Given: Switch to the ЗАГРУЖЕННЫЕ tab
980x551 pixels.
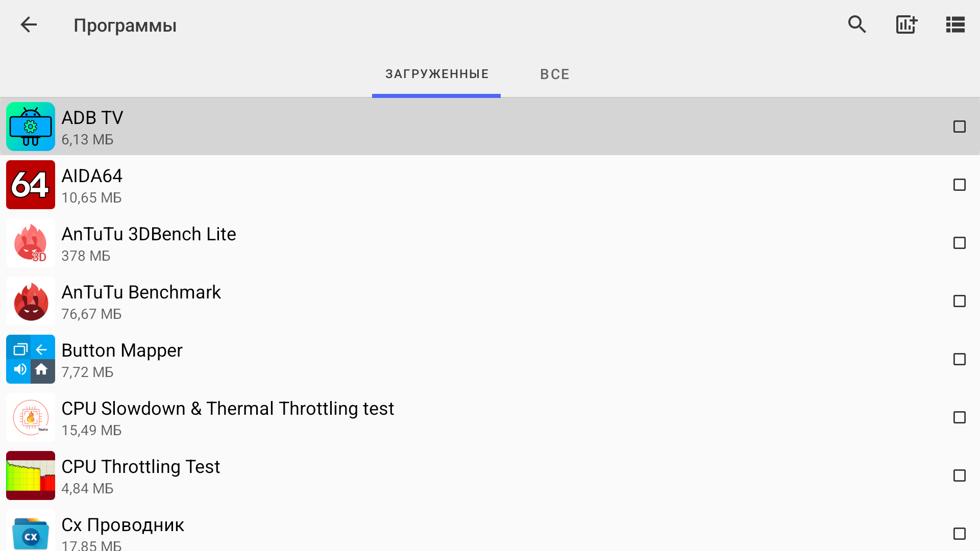Looking at the screenshot, I should pos(436,74).
